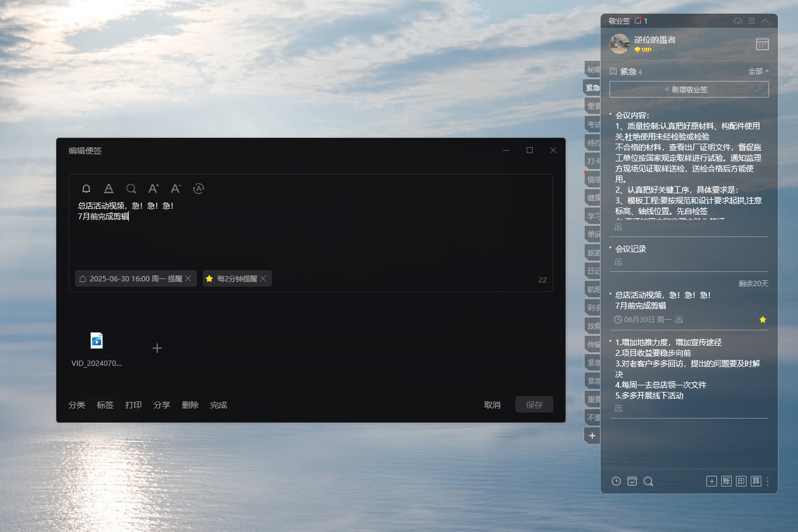Open the three-dot more menu in bottom bar
This screenshot has height=532, width=798.
click(x=768, y=481)
